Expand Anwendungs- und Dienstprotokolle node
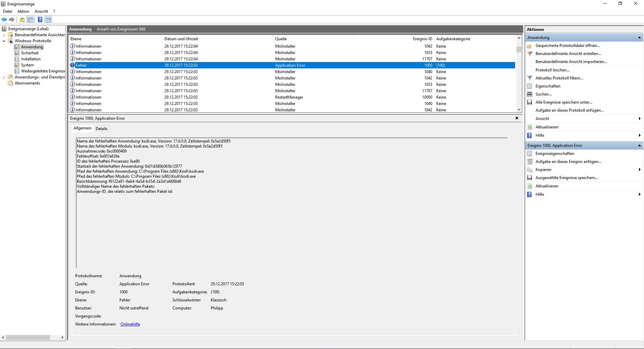Screen dimensions: 644x349 coord(4,77)
